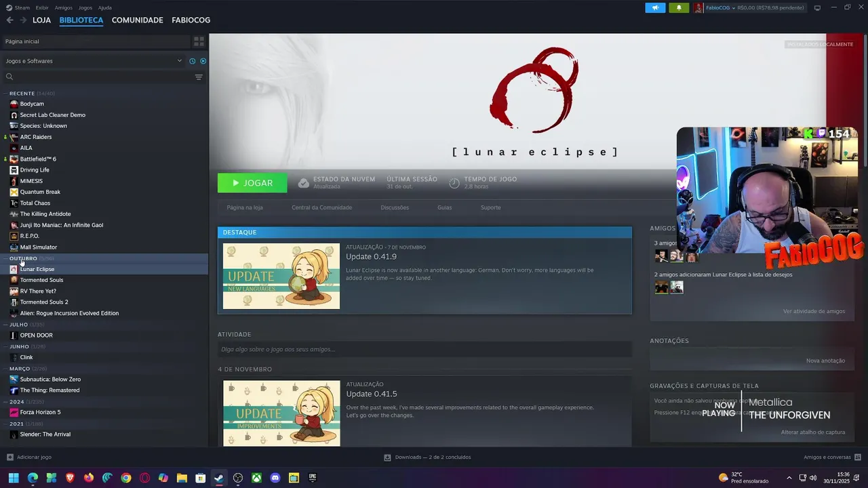
Task: Open the Ajuda menu
Action: point(105,8)
